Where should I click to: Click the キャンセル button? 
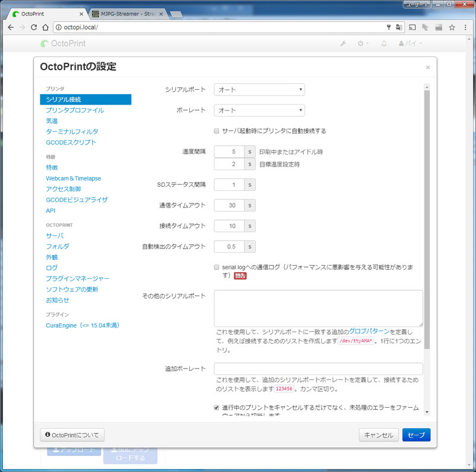click(x=379, y=435)
